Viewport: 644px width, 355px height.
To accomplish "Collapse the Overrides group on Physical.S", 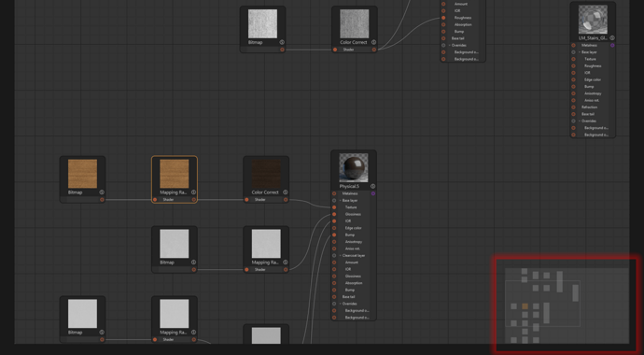I will pyautogui.click(x=340, y=304).
